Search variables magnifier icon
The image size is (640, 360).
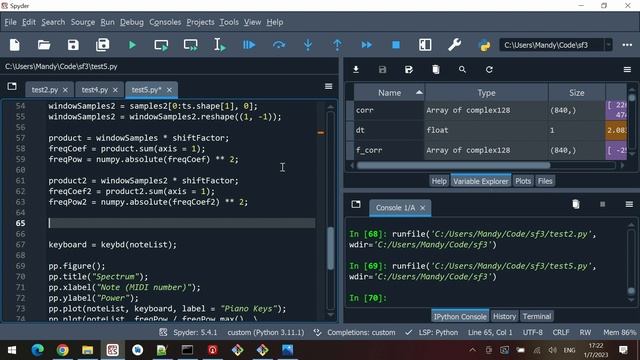tap(462, 69)
